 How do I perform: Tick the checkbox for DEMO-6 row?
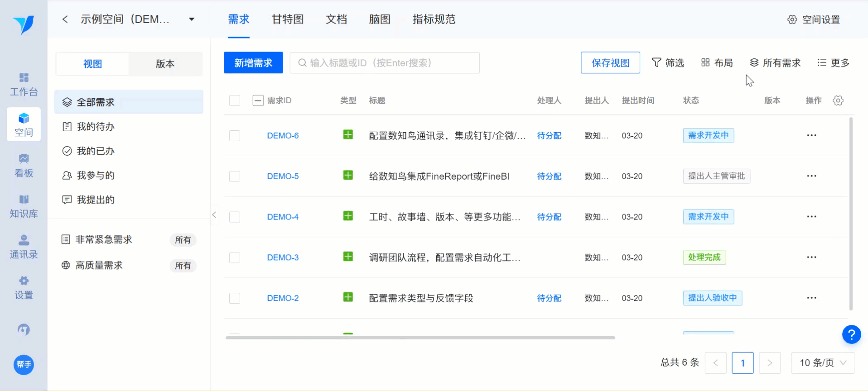click(x=235, y=136)
